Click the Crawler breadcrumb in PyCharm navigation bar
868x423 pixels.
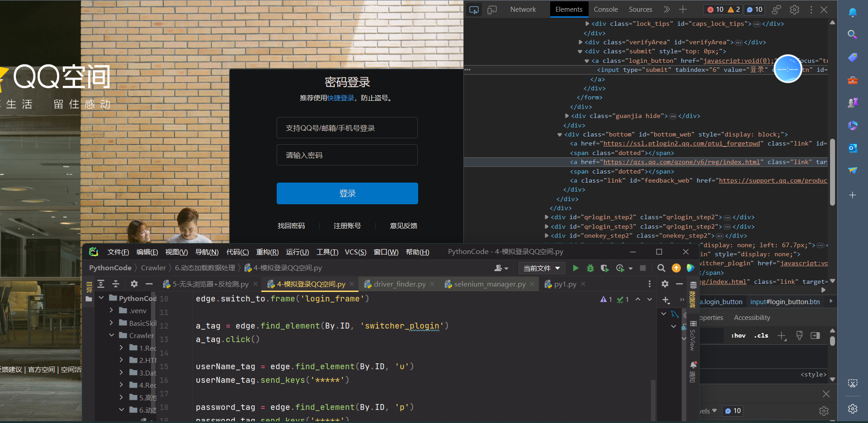pyautogui.click(x=153, y=268)
